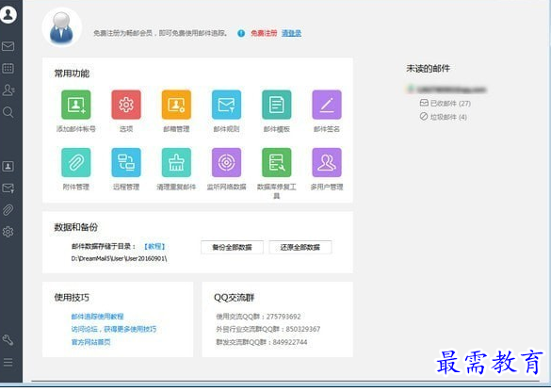Screen dimensions: 551x392
Task: Open 邮件规则 blue envelope icon
Action: click(227, 105)
